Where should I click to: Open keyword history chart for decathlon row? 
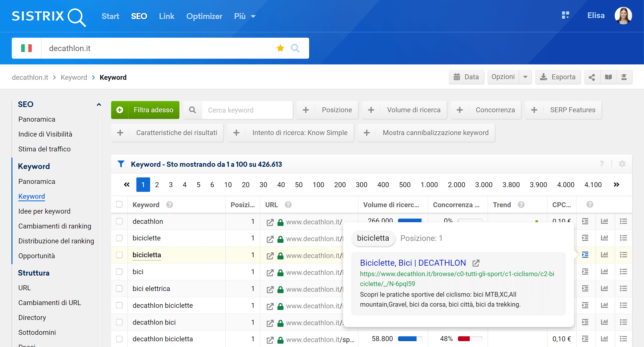(x=604, y=221)
